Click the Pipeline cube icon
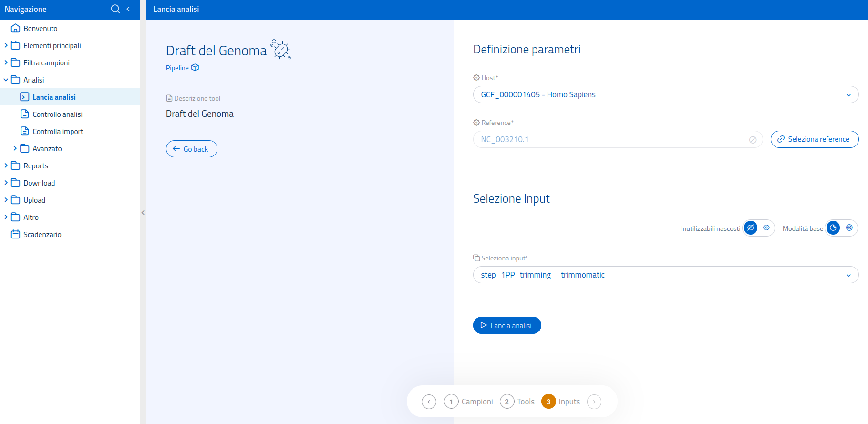Image resolution: width=868 pixels, height=424 pixels. (195, 68)
